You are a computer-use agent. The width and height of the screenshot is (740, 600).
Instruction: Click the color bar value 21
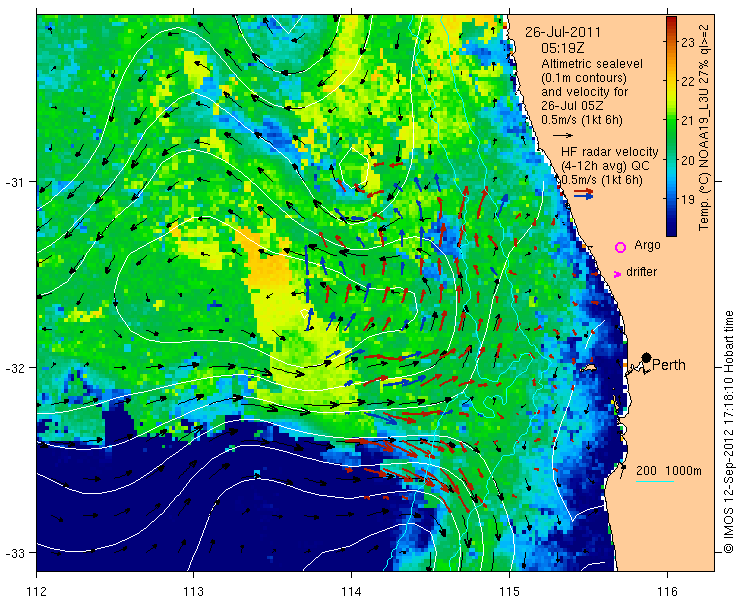pos(688,121)
